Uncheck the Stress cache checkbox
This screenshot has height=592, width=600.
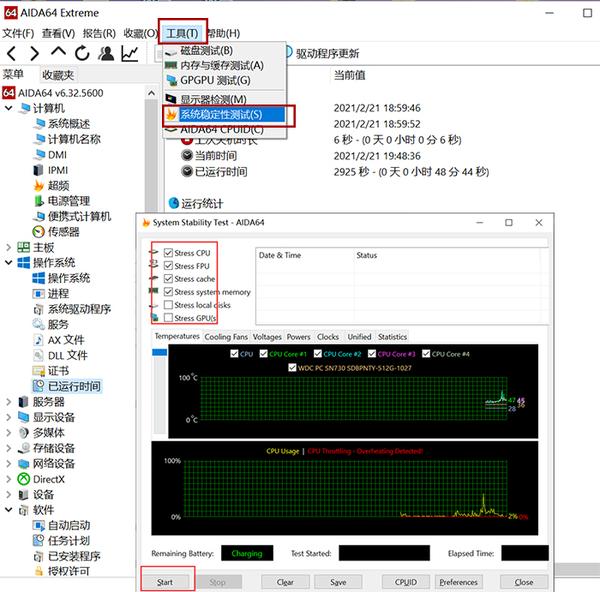[168, 279]
